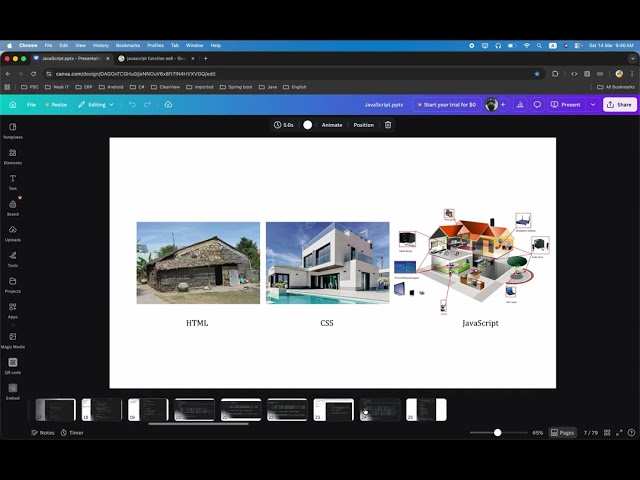Viewport: 640px width, 480px height.
Task: Select the Text tool in sidebar
Action: (x=13, y=182)
